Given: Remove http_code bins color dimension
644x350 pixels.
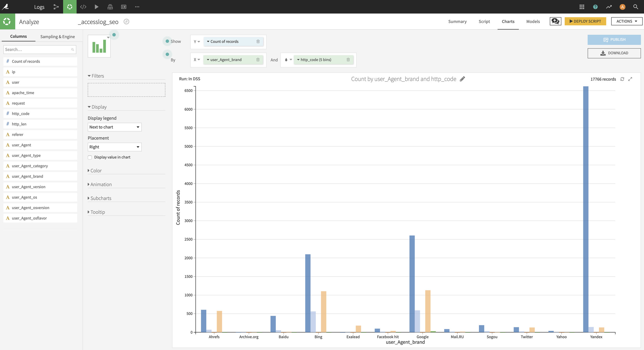Looking at the screenshot, I should pos(348,60).
